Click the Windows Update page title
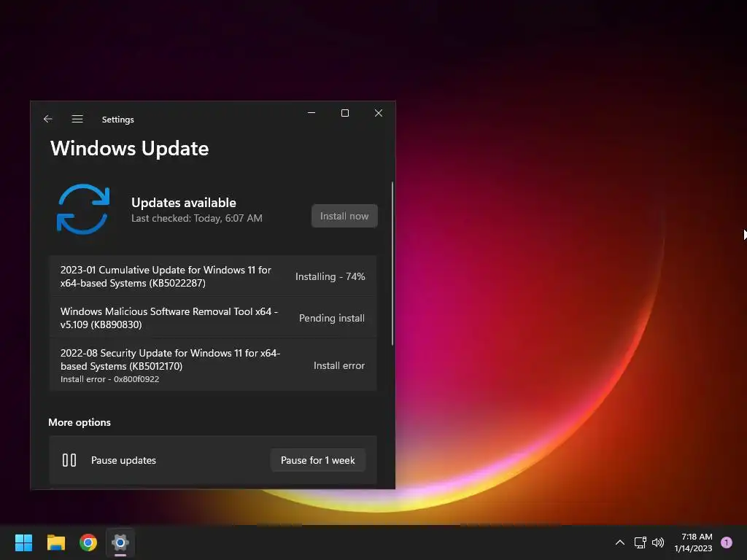 pyautogui.click(x=130, y=149)
